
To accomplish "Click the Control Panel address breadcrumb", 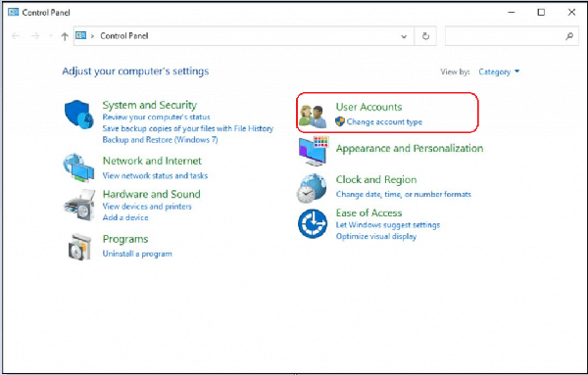I will [x=124, y=36].
